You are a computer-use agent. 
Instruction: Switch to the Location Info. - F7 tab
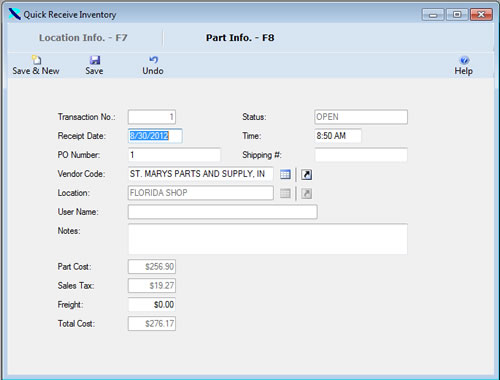coord(83,38)
